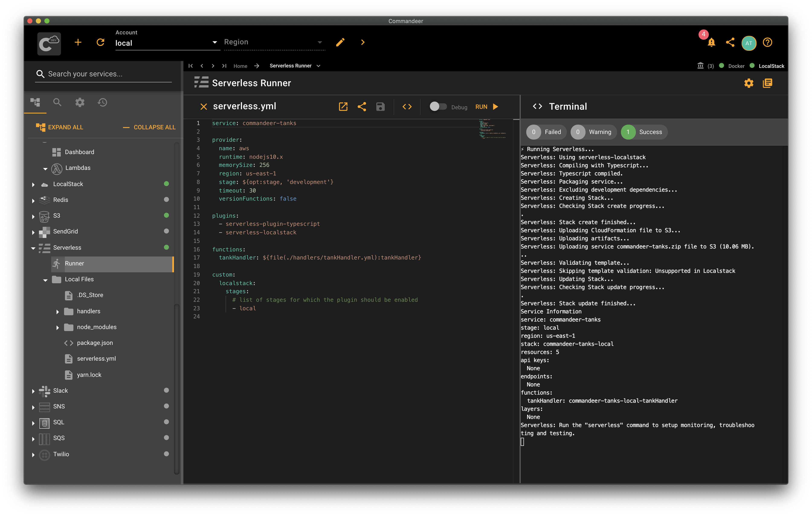
Task: Select the settings gear sidebar tab
Action: (x=80, y=102)
